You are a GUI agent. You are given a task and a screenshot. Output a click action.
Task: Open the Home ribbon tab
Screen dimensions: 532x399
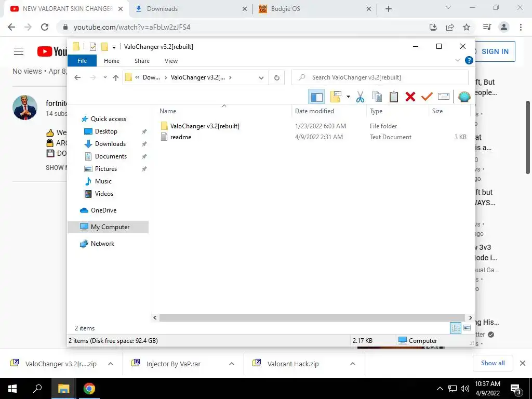112,61
